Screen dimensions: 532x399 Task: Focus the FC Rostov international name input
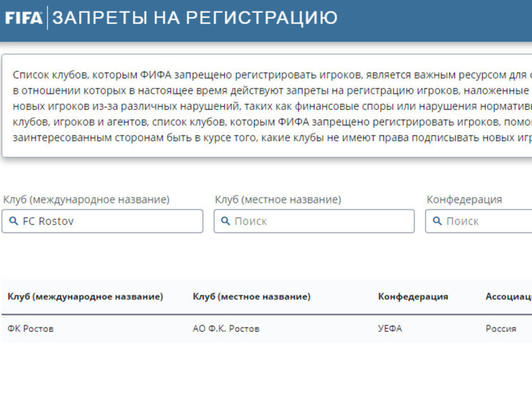coord(103,221)
